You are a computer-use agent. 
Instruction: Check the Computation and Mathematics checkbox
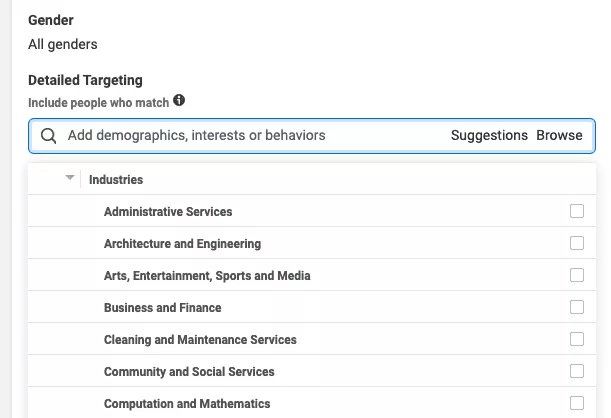click(x=577, y=403)
